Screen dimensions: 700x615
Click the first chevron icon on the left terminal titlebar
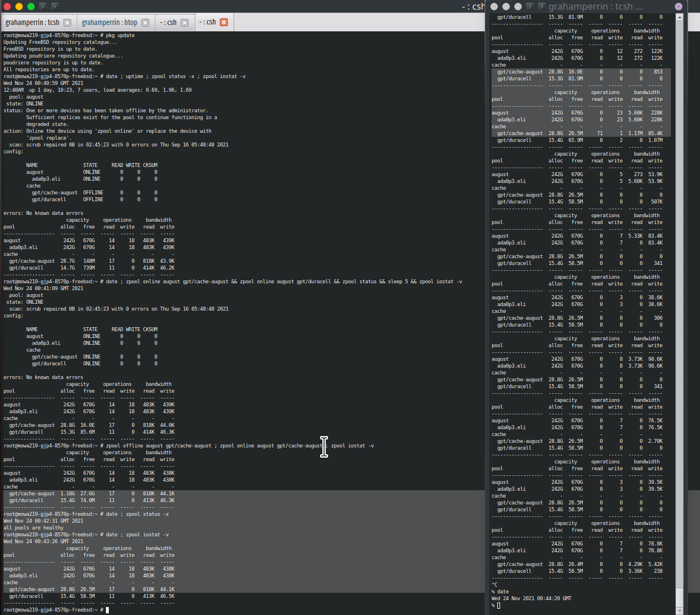[43, 7]
